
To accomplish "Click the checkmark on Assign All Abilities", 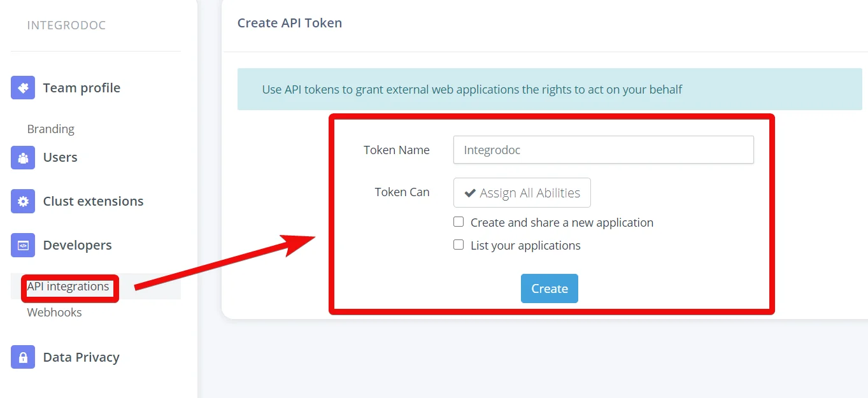I will point(470,193).
